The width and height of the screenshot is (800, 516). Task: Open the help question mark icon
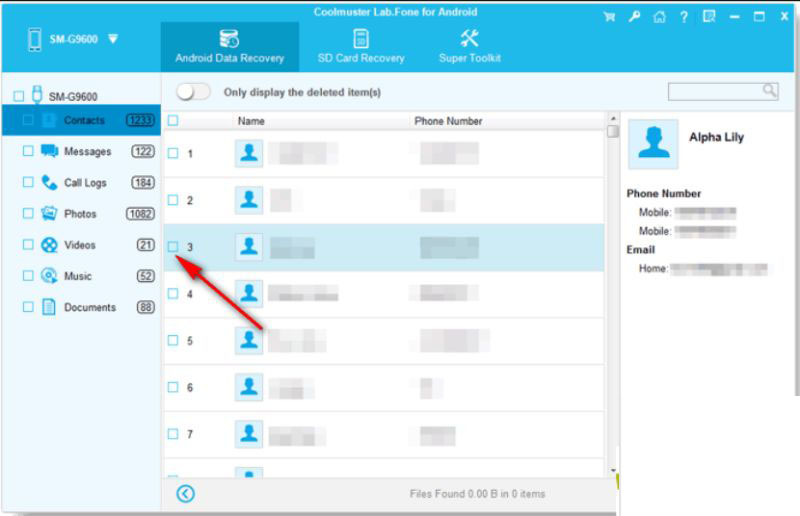(684, 17)
